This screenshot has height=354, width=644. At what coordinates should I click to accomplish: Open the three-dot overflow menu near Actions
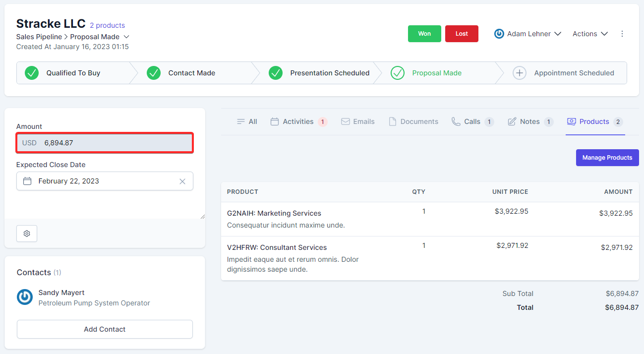[622, 33]
